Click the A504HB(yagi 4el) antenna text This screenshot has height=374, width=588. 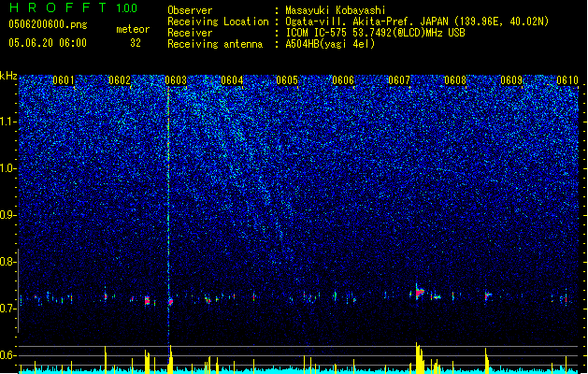click(330, 44)
